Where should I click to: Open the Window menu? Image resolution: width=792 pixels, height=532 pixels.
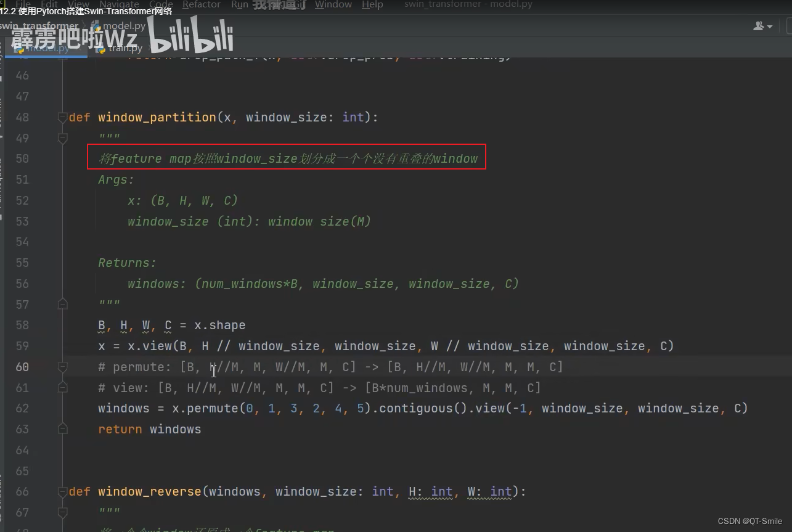click(x=333, y=4)
